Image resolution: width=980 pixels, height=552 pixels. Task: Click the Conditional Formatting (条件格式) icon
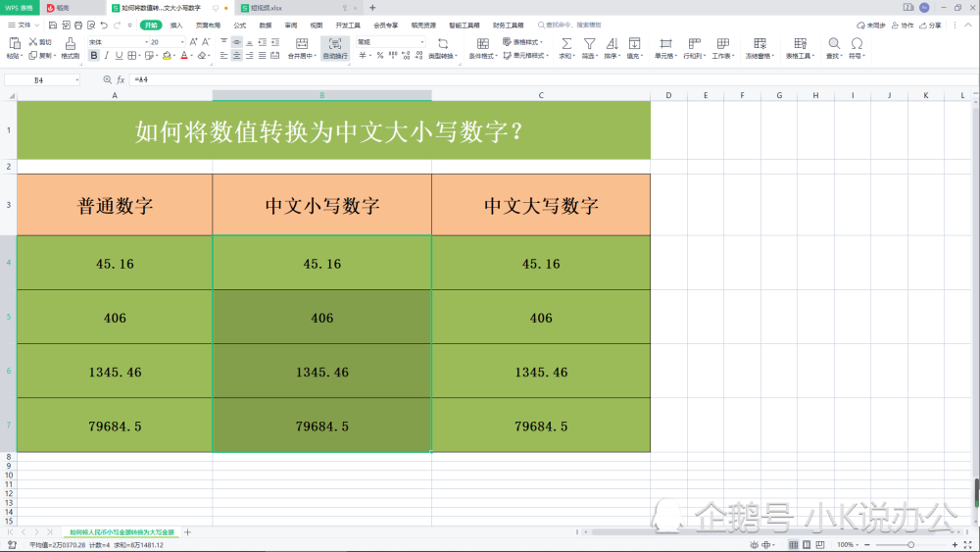tap(483, 44)
